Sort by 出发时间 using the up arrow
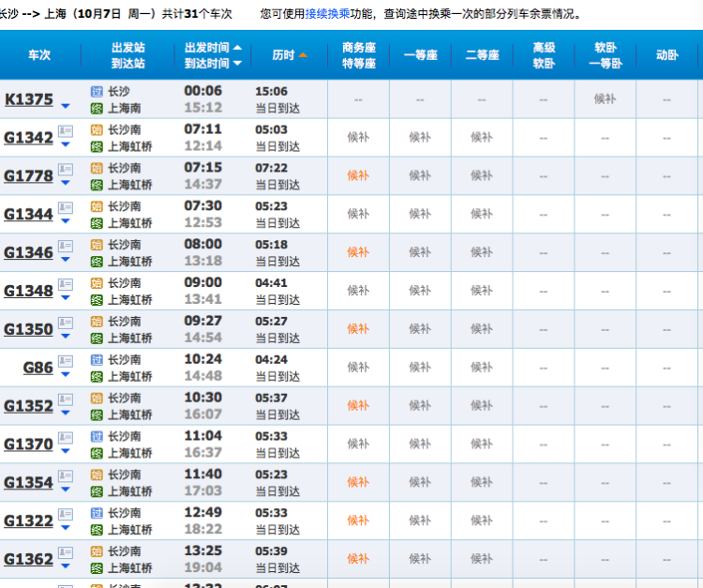The image size is (703, 588). coord(237,47)
